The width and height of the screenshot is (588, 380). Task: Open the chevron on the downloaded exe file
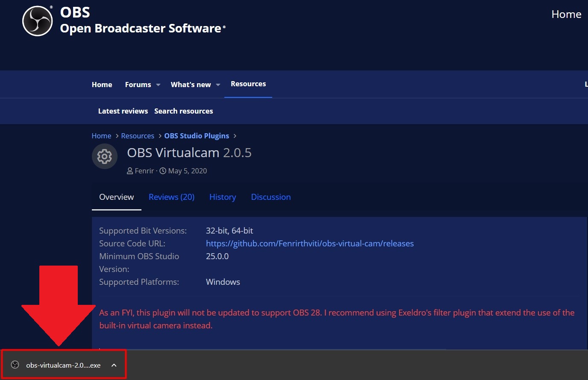pyautogui.click(x=114, y=365)
